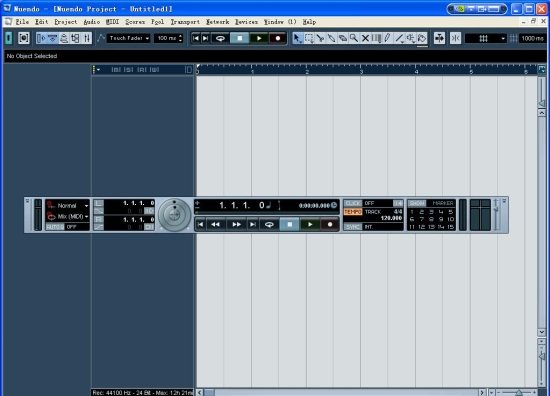
Task: Click the jog wheel in transport panel
Action: coord(174,215)
